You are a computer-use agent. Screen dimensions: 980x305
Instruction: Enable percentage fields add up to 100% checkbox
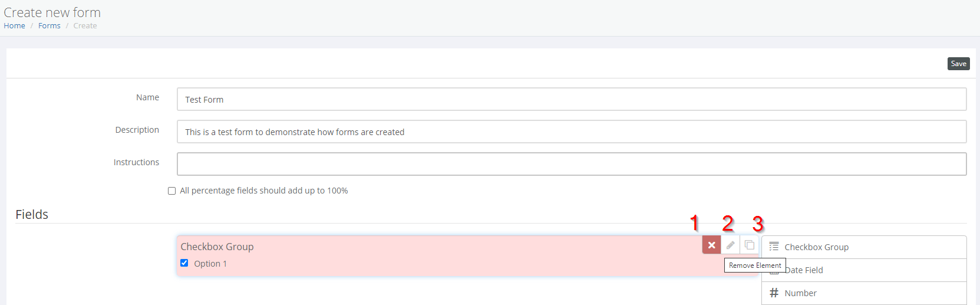(172, 191)
